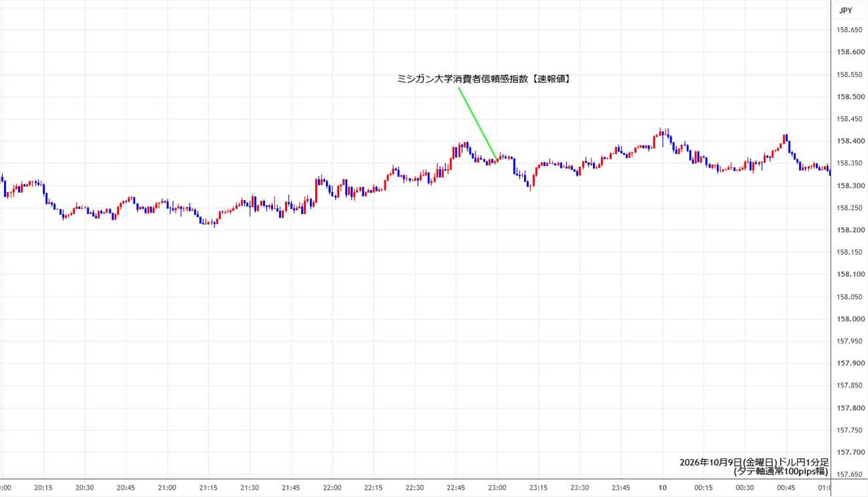Click price label 158.300 on the axis

(849, 185)
